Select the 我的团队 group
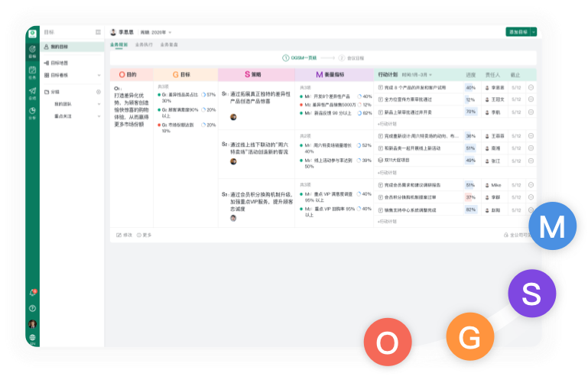Viewport: 588px width, 383px height. [63, 104]
